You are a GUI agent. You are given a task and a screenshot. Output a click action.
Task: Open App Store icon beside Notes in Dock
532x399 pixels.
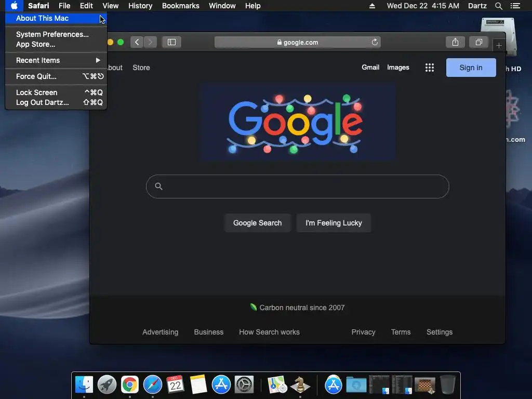point(221,385)
